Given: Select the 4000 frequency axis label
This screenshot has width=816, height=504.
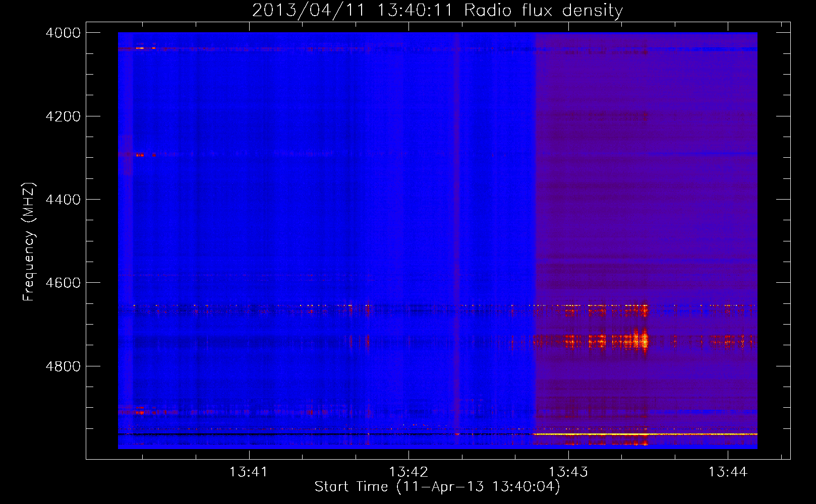Looking at the screenshot, I should point(63,33).
